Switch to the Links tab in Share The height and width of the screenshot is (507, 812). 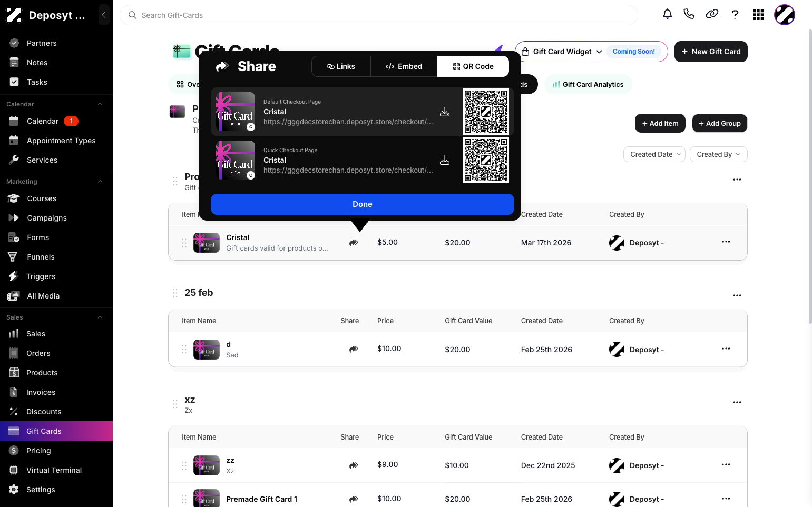[341, 66]
